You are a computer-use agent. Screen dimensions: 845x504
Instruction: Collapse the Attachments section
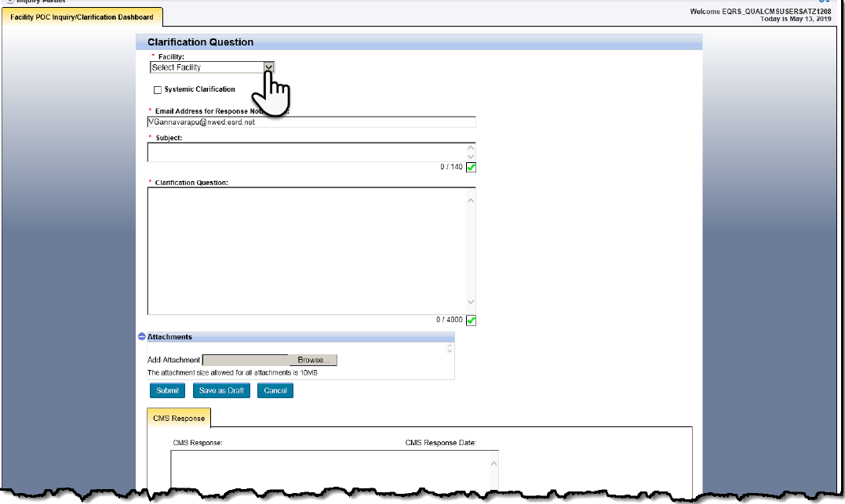(x=142, y=336)
